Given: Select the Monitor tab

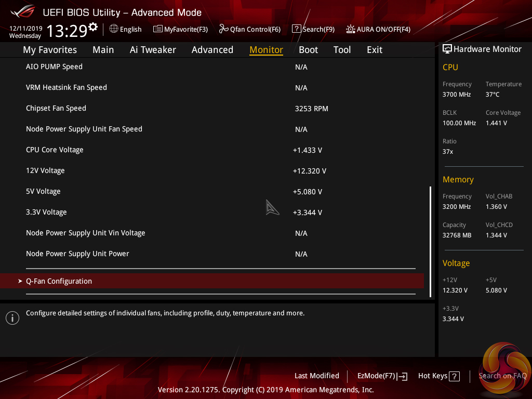Looking at the screenshot, I should pos(267,50).
